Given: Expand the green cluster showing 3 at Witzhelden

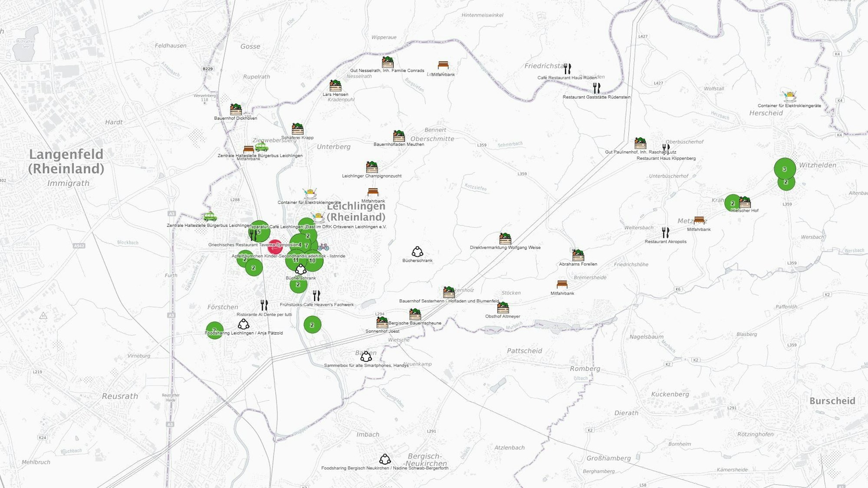Looking at the screenshot, I should click(x=785, y=168).
